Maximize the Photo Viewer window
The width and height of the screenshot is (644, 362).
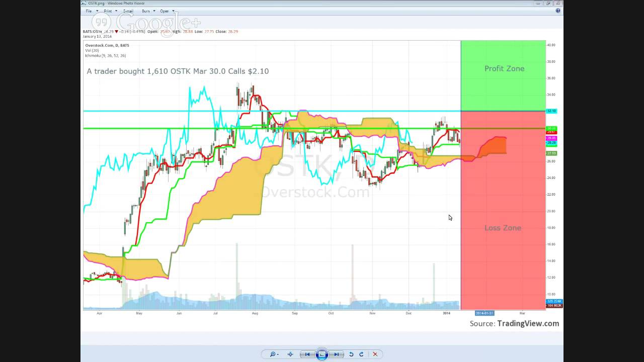point(548,3)
